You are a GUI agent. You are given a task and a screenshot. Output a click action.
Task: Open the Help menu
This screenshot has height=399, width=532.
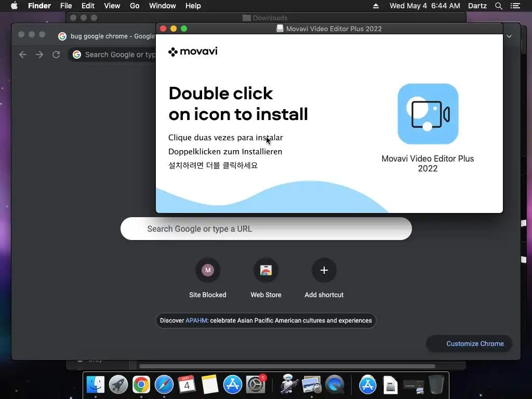(x=193, y=6)
